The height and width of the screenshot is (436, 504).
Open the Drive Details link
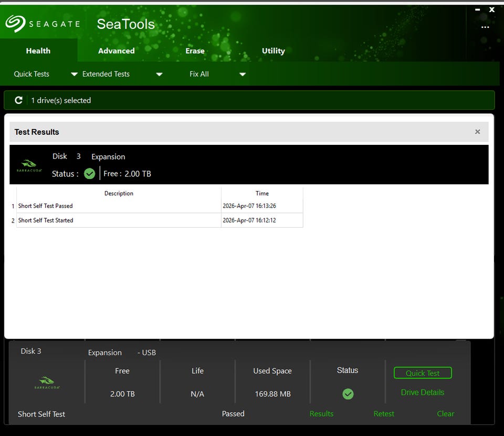pos(422,392)
